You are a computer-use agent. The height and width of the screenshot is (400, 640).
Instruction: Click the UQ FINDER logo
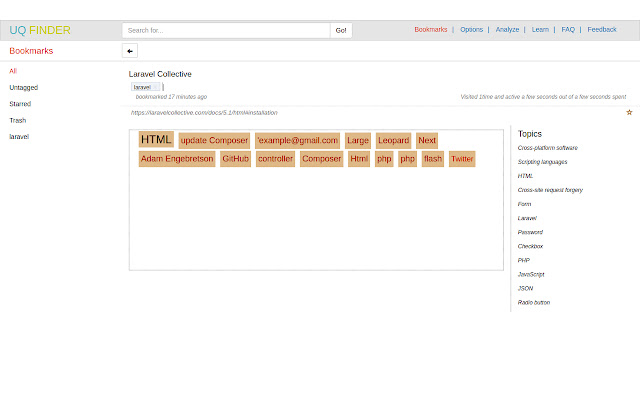[x=40, y=30]
